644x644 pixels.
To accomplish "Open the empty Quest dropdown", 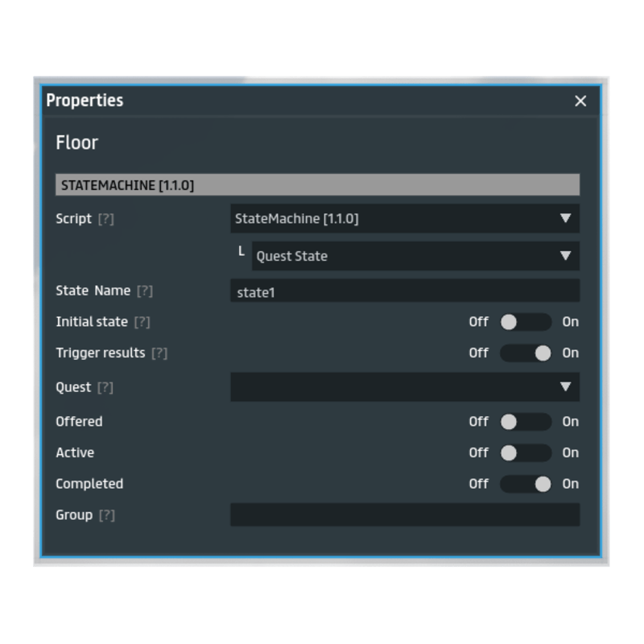I will (404, 386).
